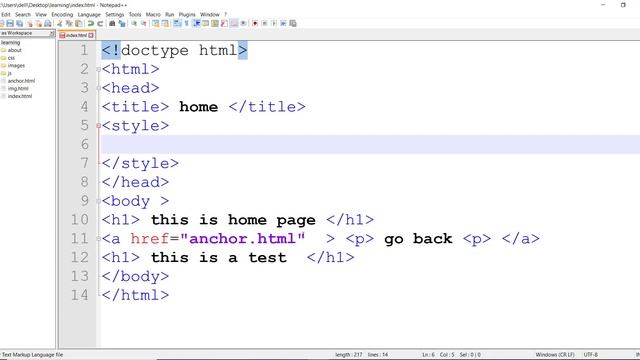Toggle Synchronize Vertical Scrolling icon
640x360 pixels.
pos(156,23)
